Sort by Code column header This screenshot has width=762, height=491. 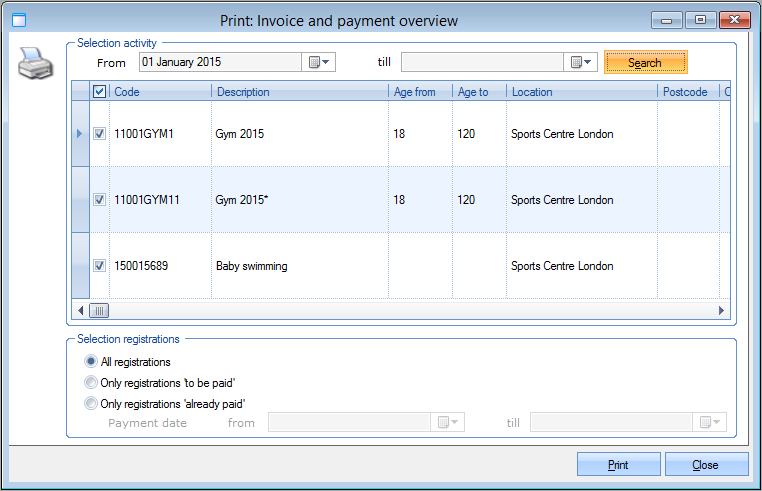coord(160,92)
